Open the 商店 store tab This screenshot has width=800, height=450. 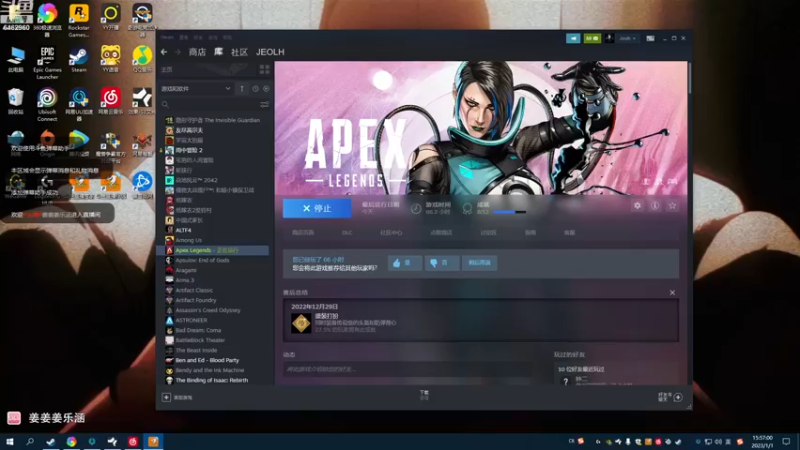[x=197, y=52]
